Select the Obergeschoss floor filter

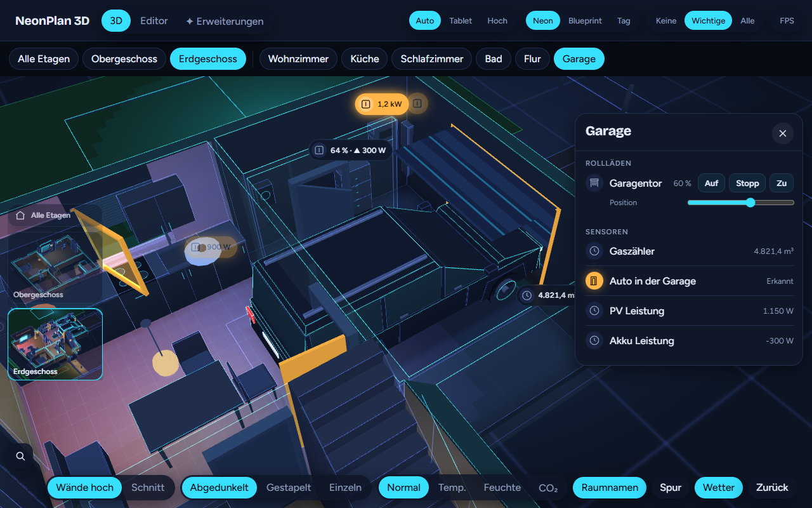tap(124, 59)
